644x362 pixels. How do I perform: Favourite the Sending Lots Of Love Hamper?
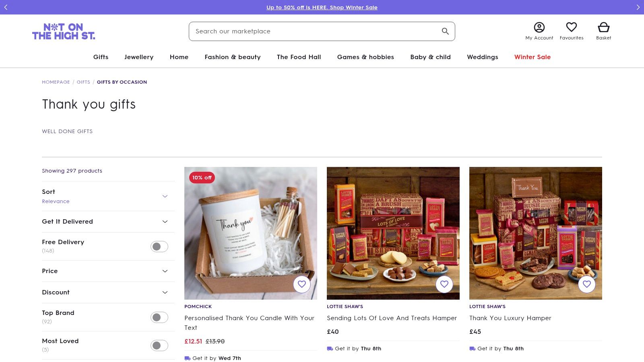[x=444, y=284]
